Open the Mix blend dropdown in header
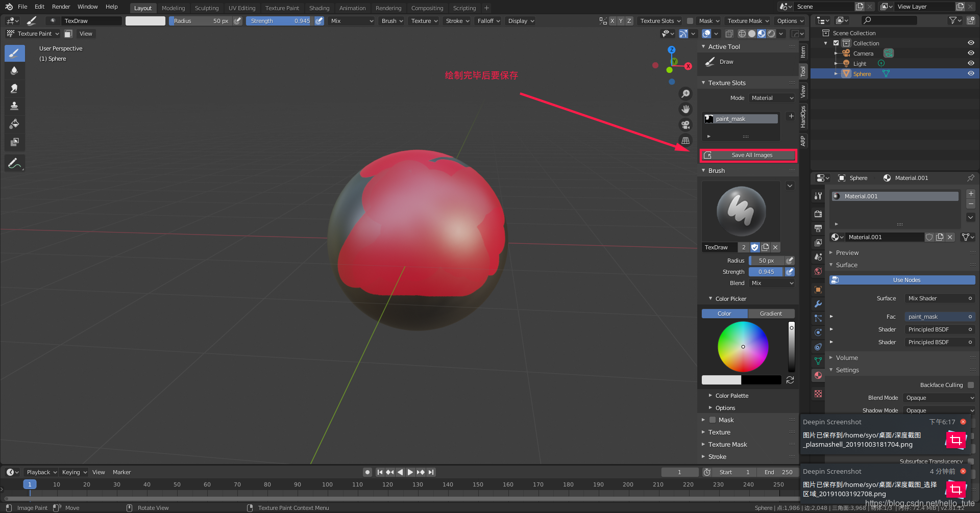The width and height of the screenshot is (980, 513). pyautogui.click(x=351, y=21)
